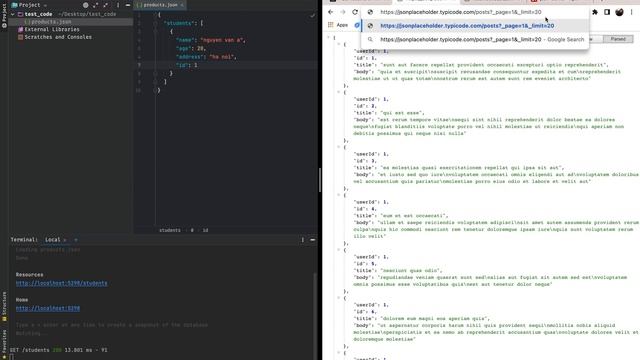640x360 pixels.
Task: Click Collapse All icon in Project panel header
Action: [106, 5]
